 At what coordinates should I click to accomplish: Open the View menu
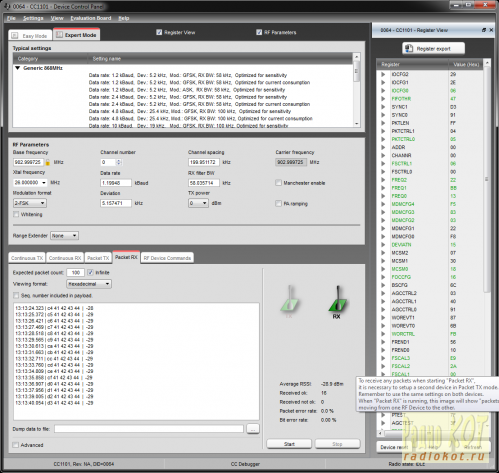[57, 18]
